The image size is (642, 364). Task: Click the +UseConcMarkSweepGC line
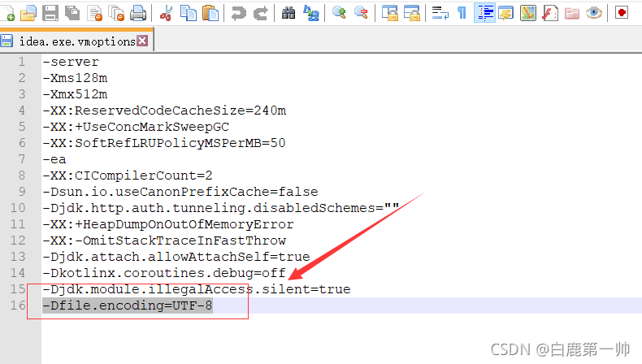(136, 127)
